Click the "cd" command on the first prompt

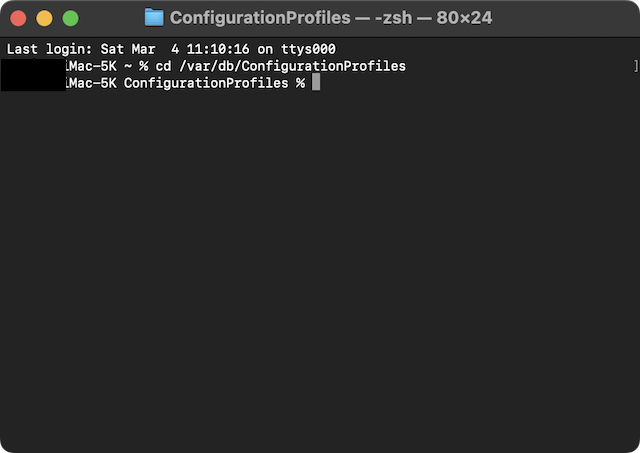click(x=164, y=66)
